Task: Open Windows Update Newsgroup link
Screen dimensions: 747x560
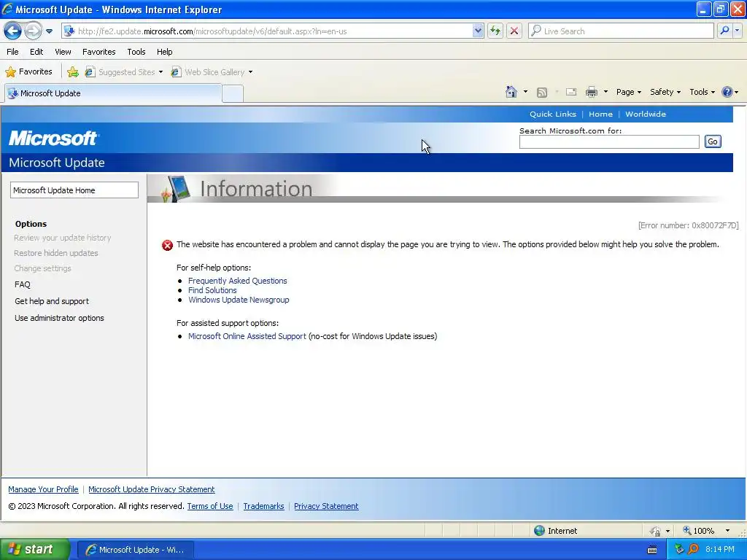Action: pos(239,300)
